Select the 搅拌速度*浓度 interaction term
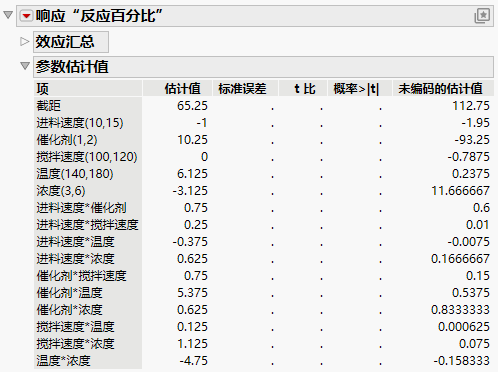This screenshot has height=372, width=498. tap(75, 344)
